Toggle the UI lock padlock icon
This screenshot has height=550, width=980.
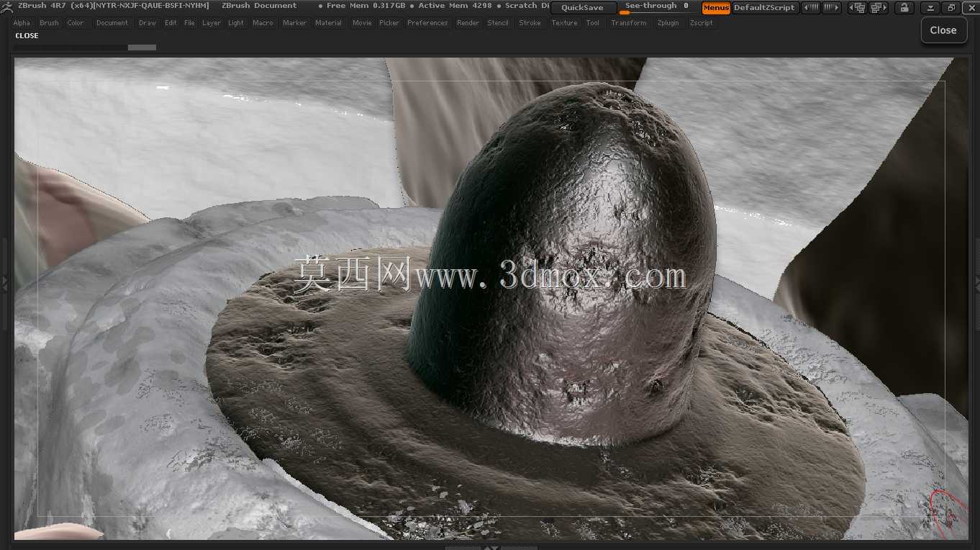(904, 8)
